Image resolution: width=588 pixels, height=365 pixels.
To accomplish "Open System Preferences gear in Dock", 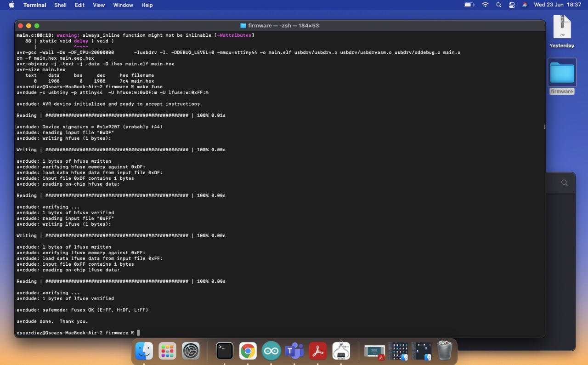I will tap(191, 352).
